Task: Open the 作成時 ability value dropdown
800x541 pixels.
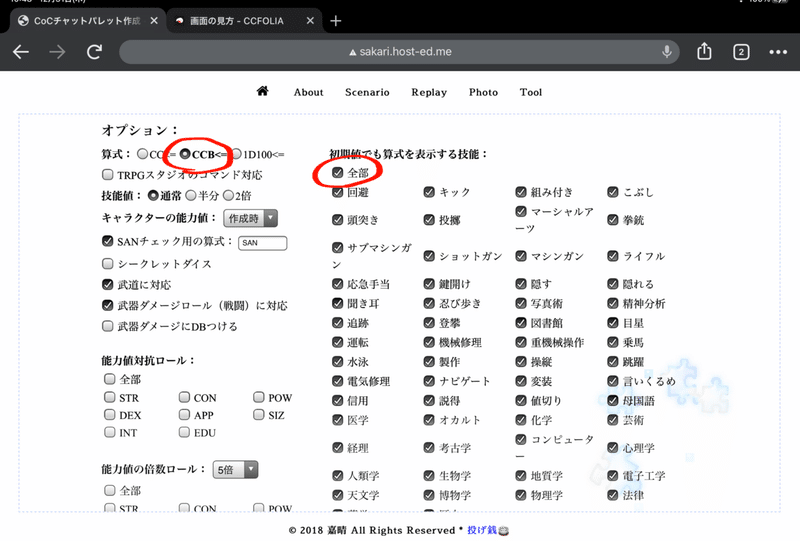Action: pyautogui.click(x=251, y=218)
